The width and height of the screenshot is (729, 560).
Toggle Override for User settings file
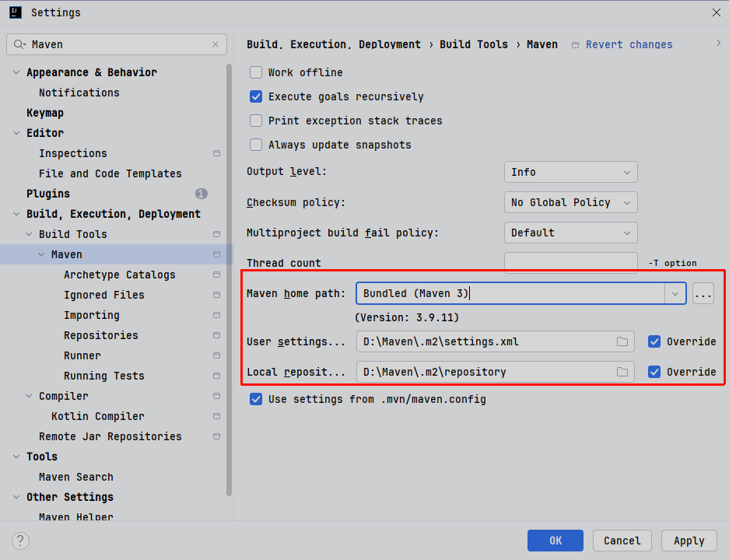coord(654,341)
